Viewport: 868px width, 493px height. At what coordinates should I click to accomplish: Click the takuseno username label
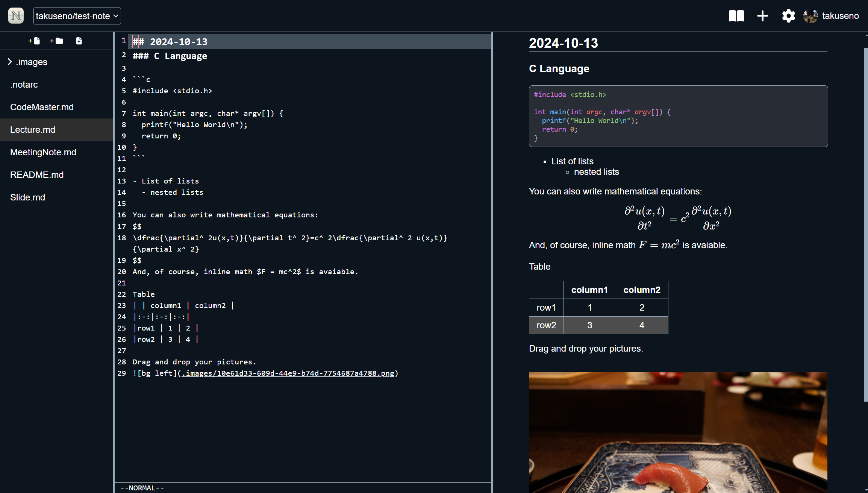coord(840,16)
